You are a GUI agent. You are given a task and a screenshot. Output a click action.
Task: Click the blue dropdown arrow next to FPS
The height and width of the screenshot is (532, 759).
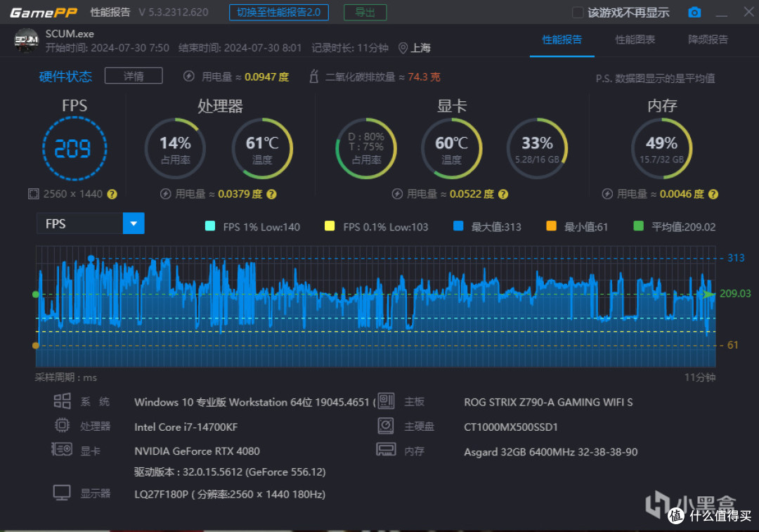[x=134, y=223]
